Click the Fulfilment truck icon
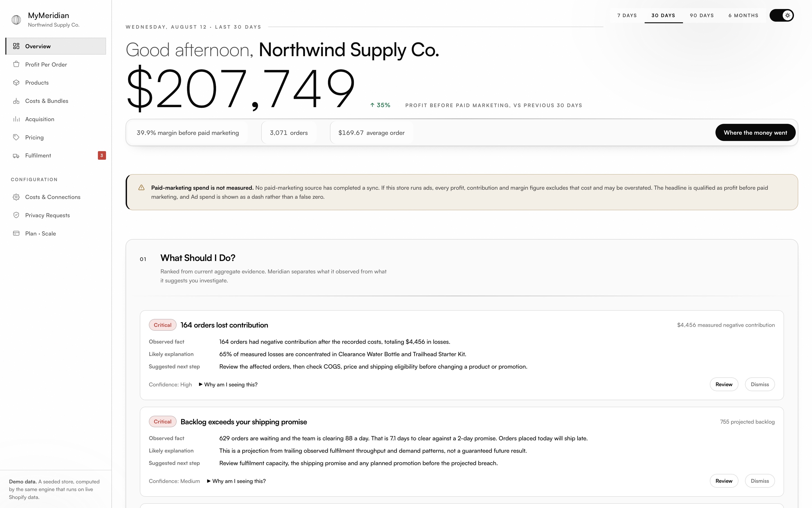This screenshot has height=508, width=812. [16, 156]
